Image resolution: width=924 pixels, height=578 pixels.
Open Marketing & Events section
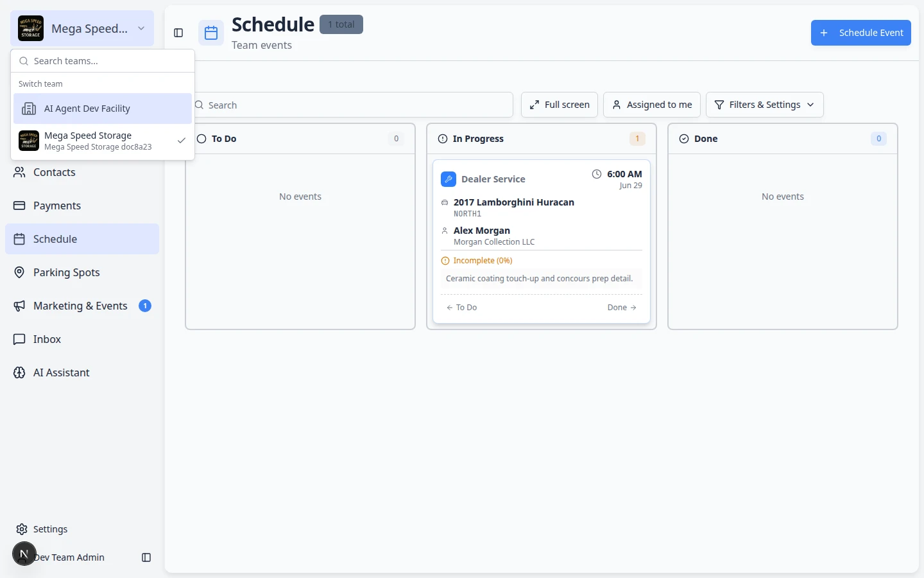82,306
